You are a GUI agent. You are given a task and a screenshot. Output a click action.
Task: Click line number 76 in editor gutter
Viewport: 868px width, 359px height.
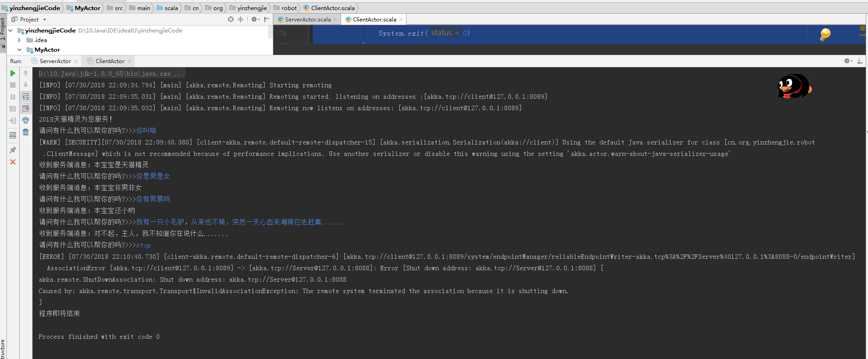pyautogui.click(x=283, y=33)
